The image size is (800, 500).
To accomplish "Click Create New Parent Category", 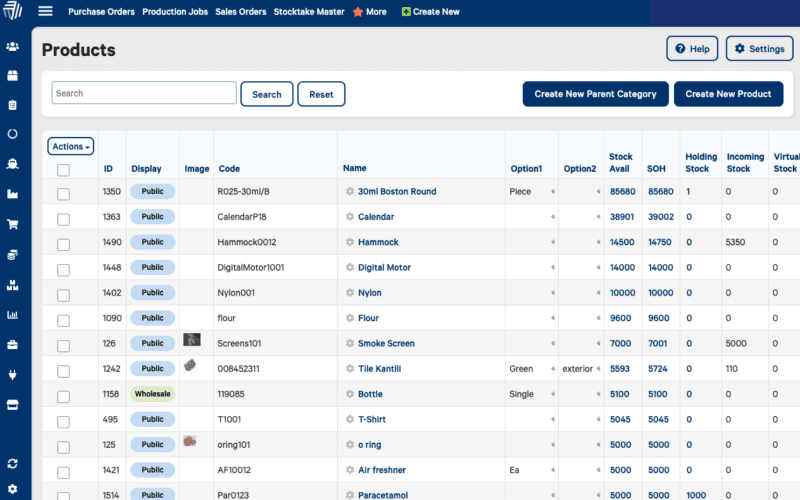I will click(595, 94).
